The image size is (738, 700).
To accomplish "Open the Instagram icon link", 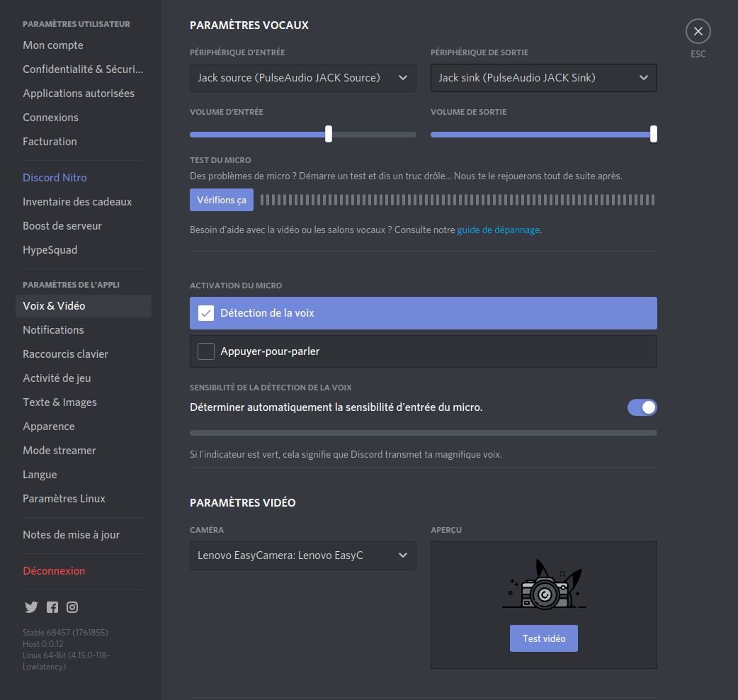I will (x=72, y=607).
